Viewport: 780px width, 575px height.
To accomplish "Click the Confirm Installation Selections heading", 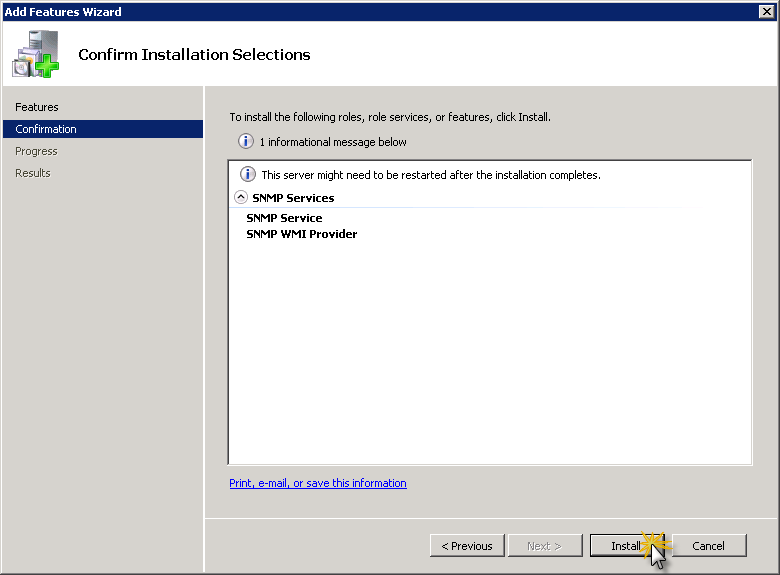I will pyautogui.click(x=194, y=54).
